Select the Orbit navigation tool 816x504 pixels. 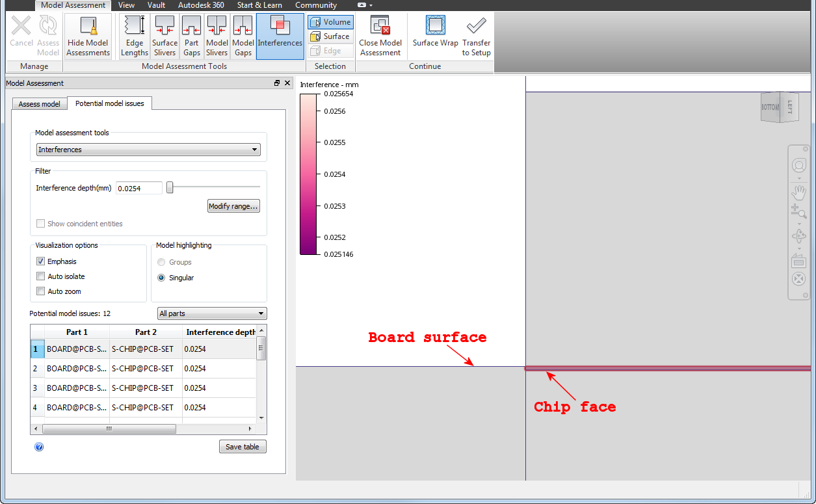point(798,236)
